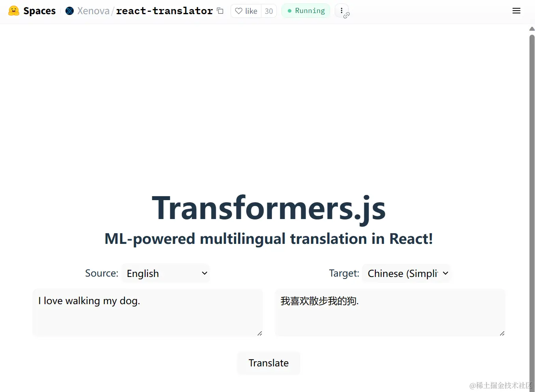Click the Running status badge
This screenshot has height=392, width=535.
(x=306, y=11)
